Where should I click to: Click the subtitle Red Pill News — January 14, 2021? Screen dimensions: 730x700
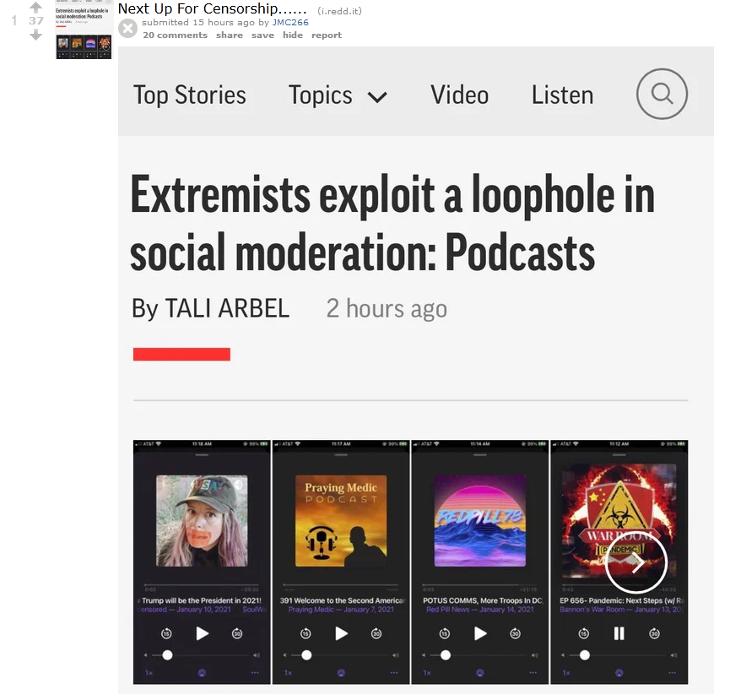pyautogui.click(x=480, y=609)
